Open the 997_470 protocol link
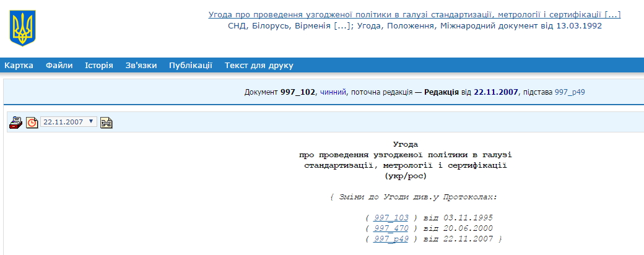 tap(391, 228)
